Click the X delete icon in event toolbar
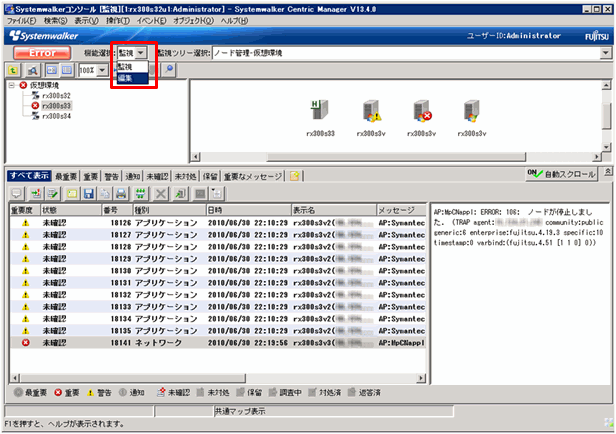616x434 pixels. (x=160, y=193)
